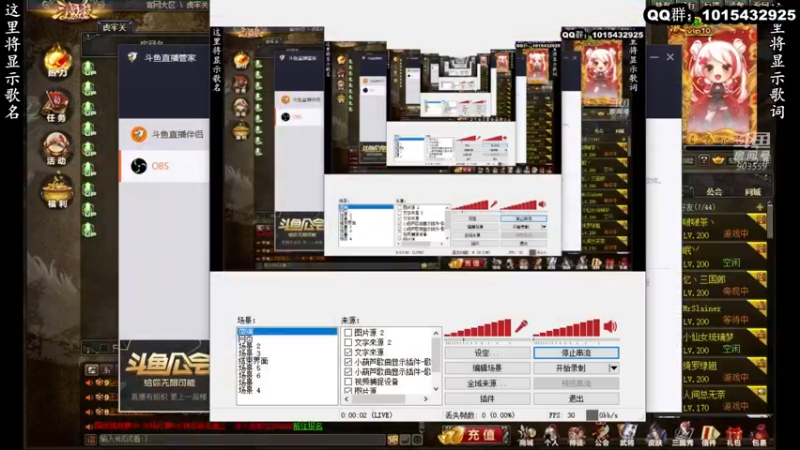Open the 公会 guild icon in bottom bar
The image size is (800, 450).
click(602, 436)
